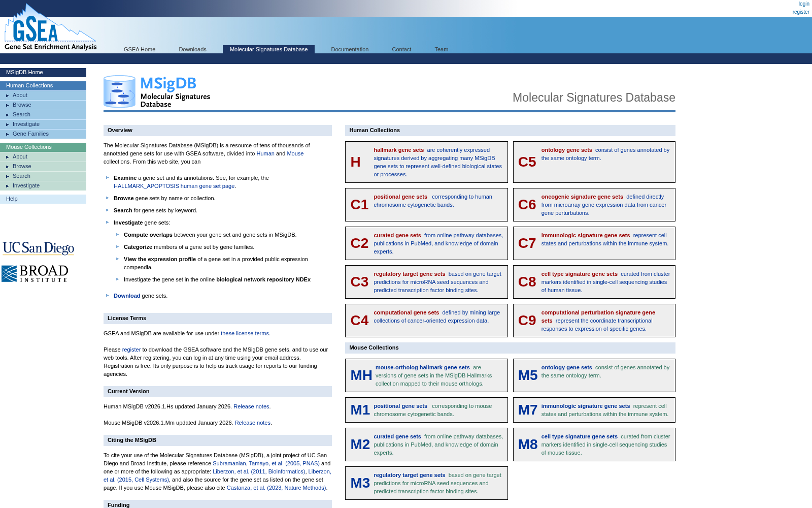Open the M2 mouse curated collection
812x508 pixels.
pos(426,444)
